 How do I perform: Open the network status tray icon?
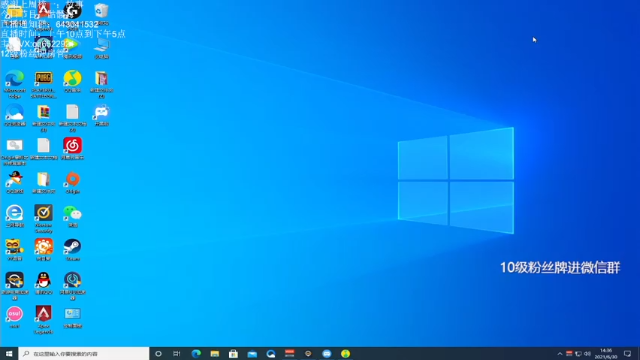(578, 353)
